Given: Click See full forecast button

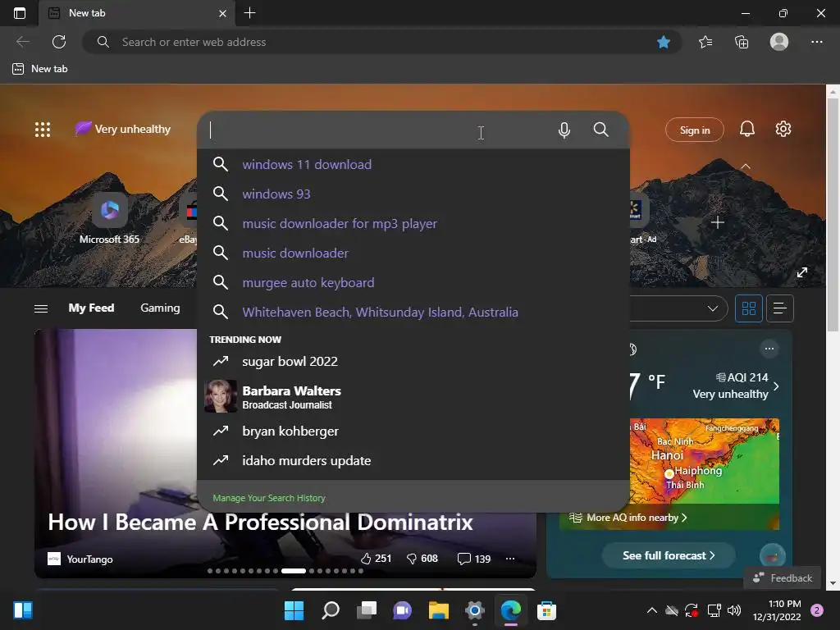Looking at the screenshot, I should (668, 555).
